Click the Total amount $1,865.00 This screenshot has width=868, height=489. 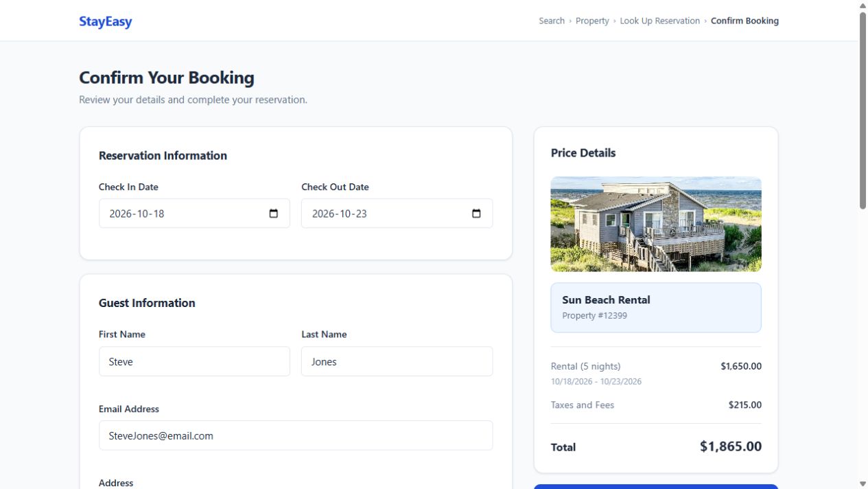[731, 446]
